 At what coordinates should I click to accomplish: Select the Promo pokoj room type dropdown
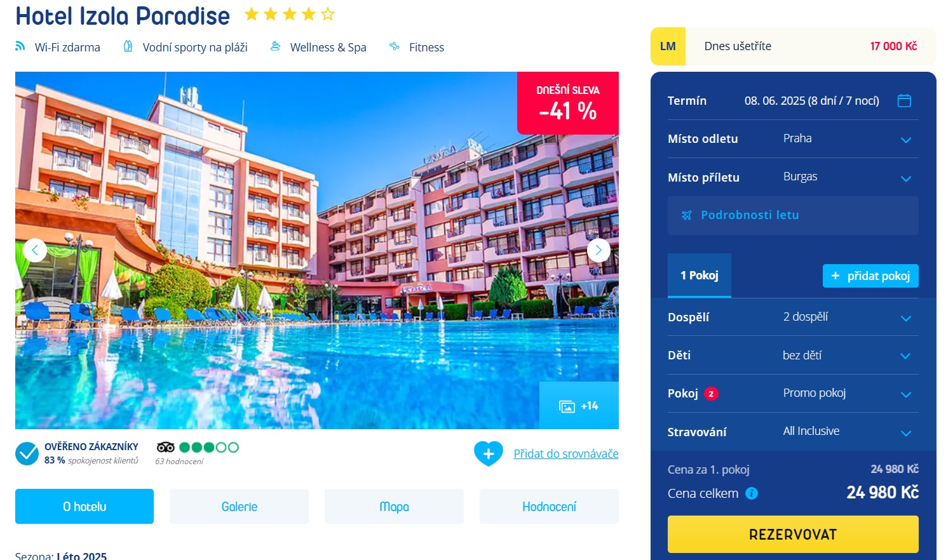tap(793, 394)
